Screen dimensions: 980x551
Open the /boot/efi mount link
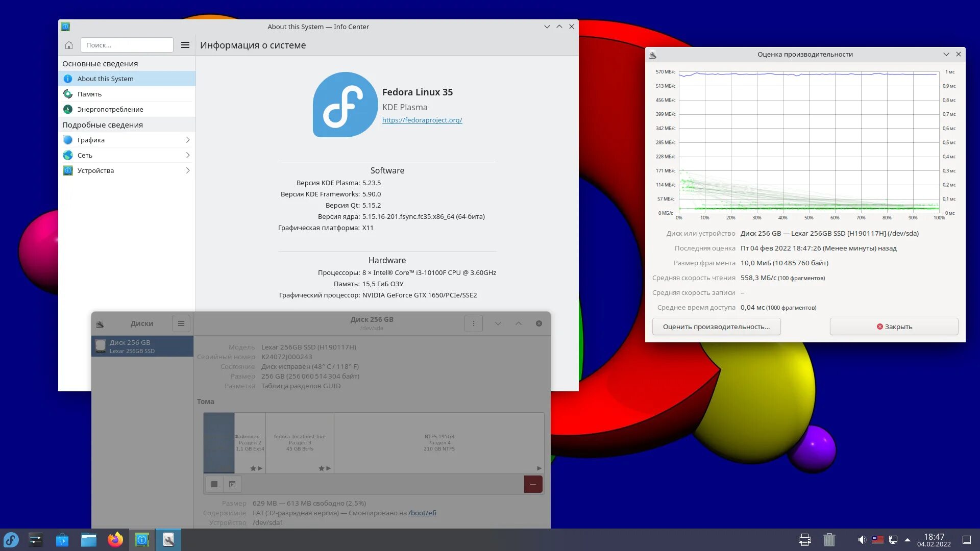[x=422, y=513]
